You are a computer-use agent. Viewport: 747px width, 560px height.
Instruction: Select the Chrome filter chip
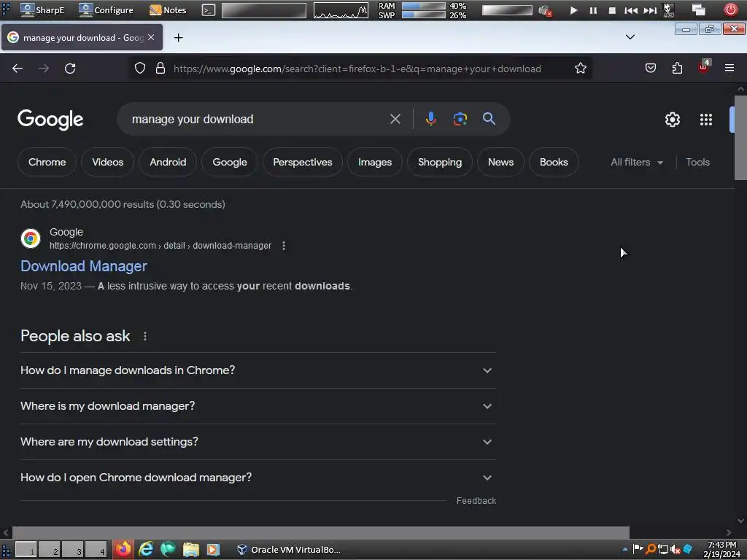[47, 163]
